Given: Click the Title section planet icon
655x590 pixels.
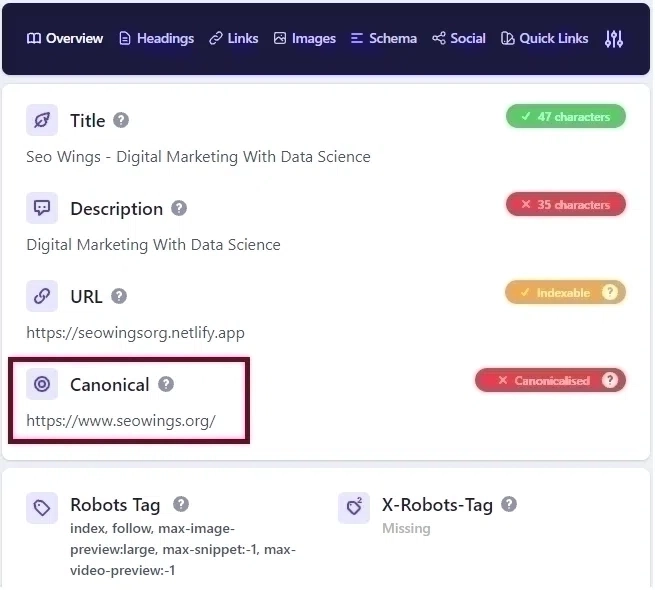Looking at the screenshot, I should tap(42, 120).
